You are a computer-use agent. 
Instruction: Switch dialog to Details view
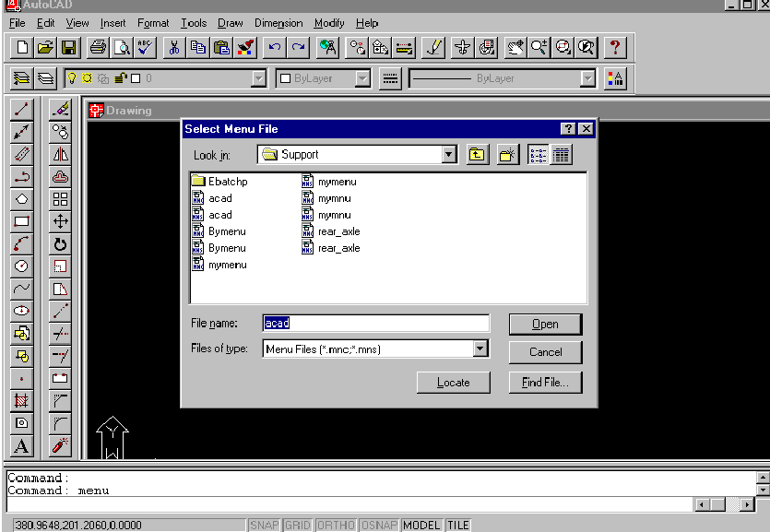pos(561,155)
